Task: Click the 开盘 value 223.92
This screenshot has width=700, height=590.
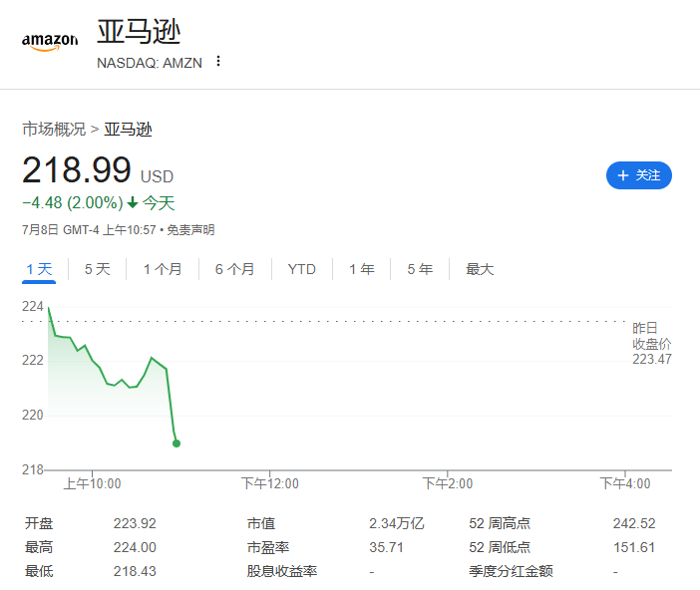Action: [x=135, y=523]
